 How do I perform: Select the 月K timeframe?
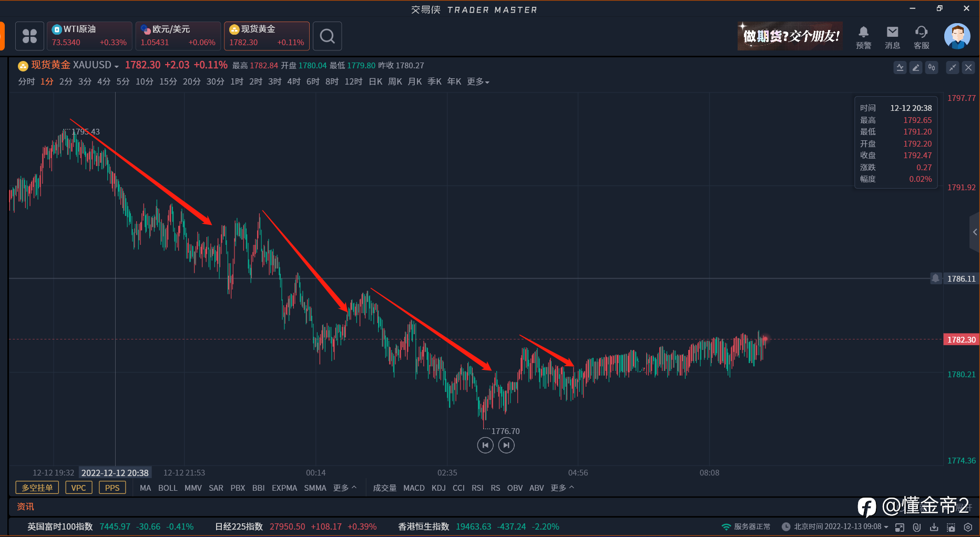(415, 82)
